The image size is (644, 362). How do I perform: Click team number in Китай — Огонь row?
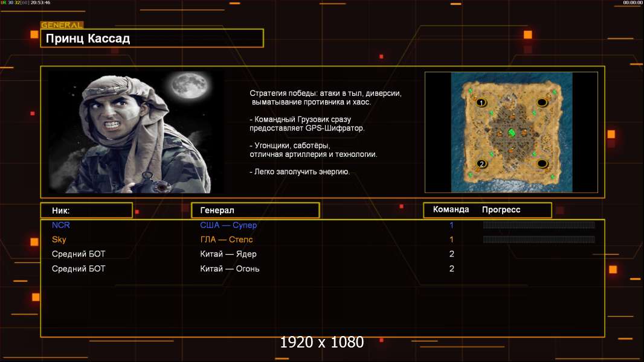click(x=451, y=269)
